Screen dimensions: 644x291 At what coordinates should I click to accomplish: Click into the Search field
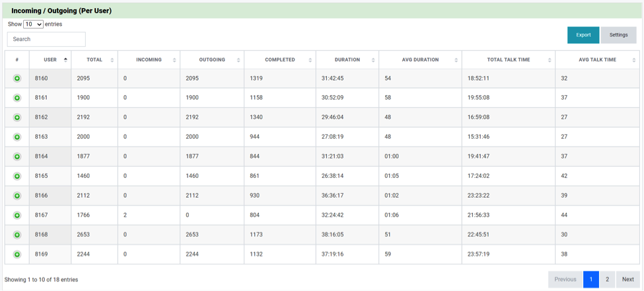coord(46,39)
